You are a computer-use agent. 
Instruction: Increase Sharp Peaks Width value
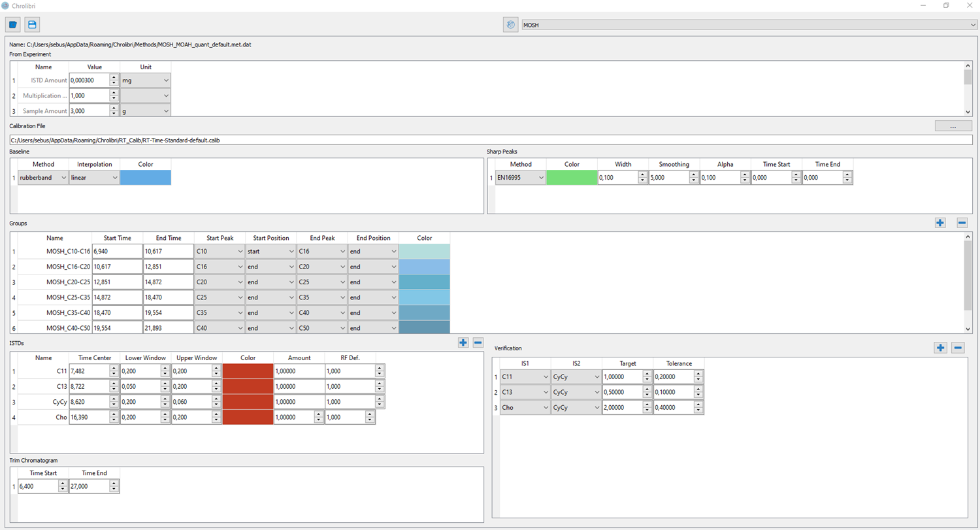coord(642,174)
